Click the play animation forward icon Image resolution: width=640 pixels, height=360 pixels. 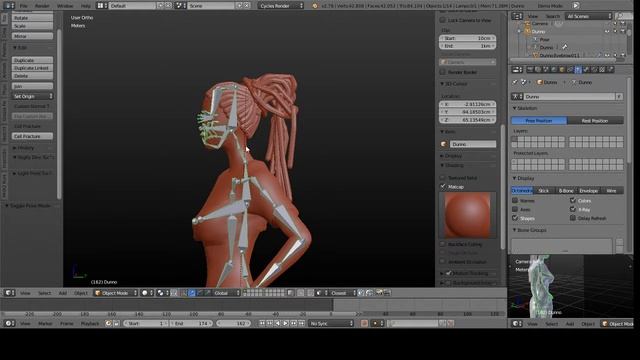point(286,323)
